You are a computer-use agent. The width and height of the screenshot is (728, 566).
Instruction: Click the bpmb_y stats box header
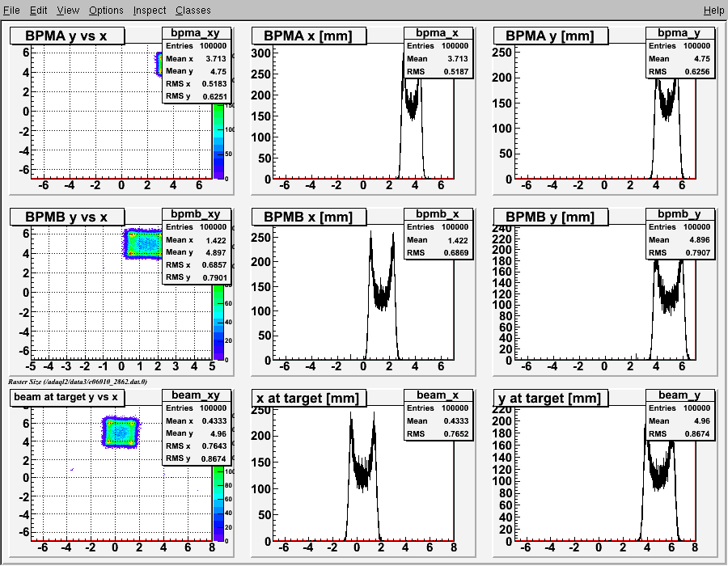[x=679, y=214]
